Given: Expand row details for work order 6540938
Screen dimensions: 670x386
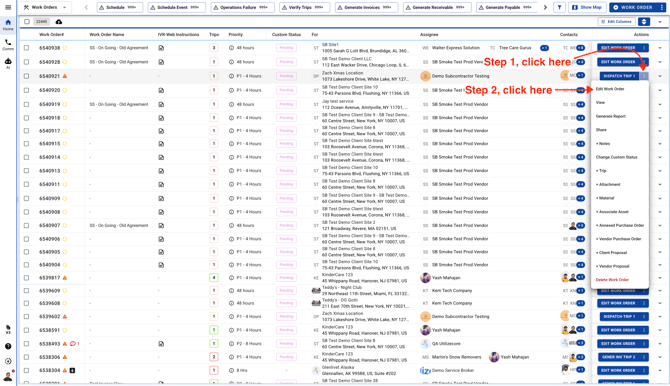Looking at the screenshot, I should click(660, 48).
